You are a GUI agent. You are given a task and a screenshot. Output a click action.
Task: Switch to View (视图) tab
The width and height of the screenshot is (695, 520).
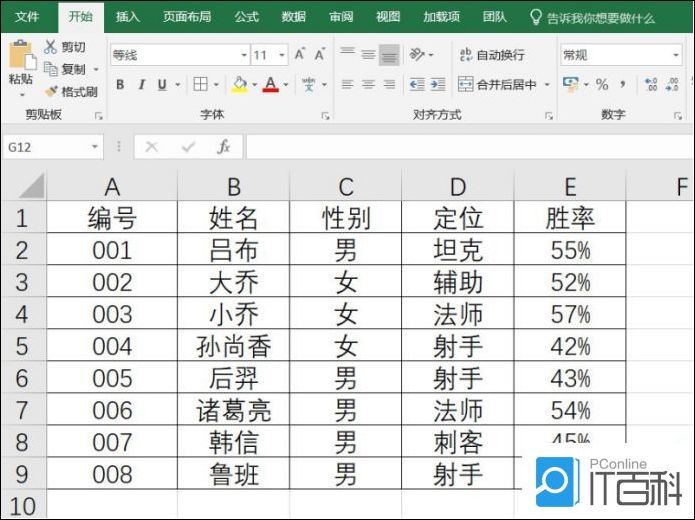(388, 17)
